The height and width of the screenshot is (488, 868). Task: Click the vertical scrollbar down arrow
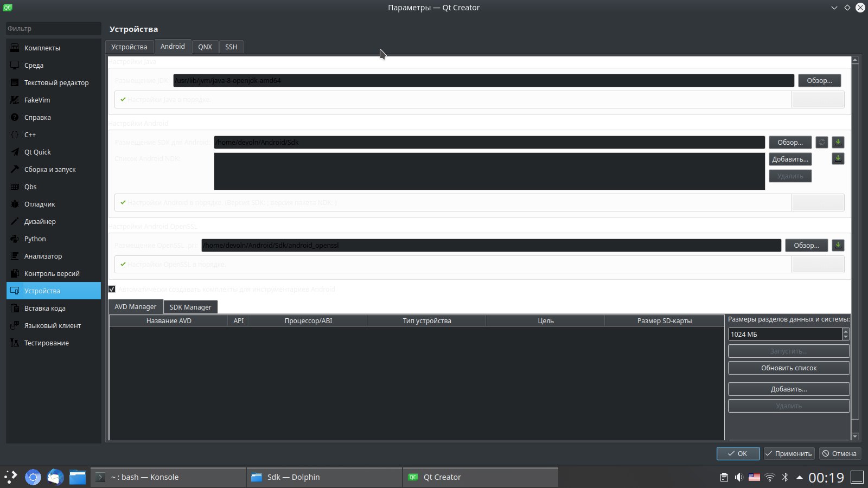(x=855, y=436)
